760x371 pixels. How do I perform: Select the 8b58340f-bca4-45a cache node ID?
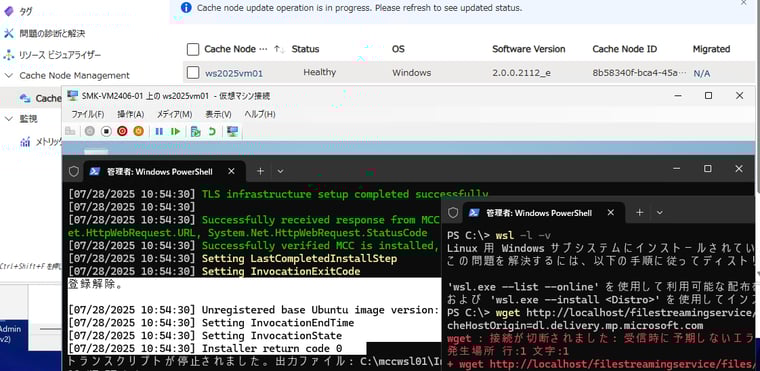pos(639,73)
